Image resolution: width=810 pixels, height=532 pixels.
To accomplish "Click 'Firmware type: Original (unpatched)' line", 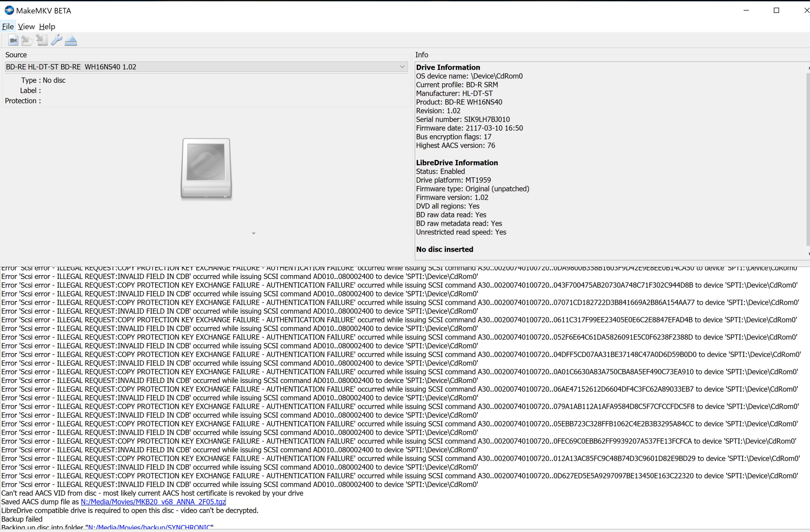I will click(472, 189).
